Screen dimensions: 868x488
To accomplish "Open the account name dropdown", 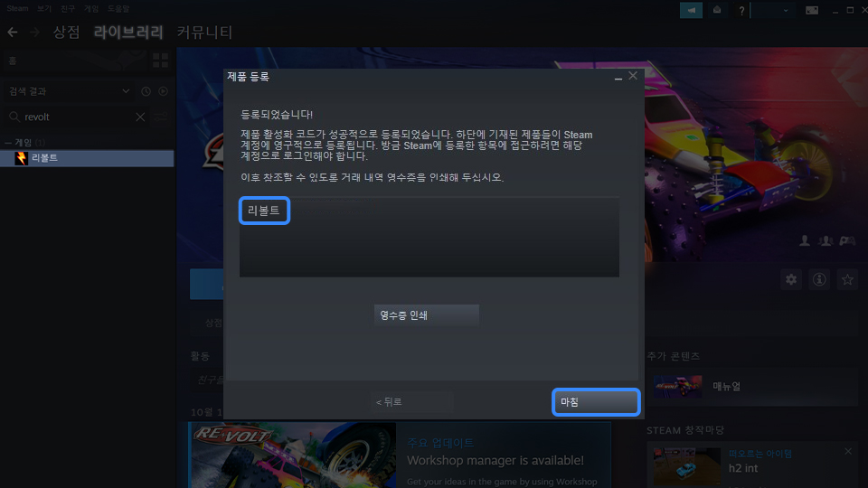I will coord(771,10).
